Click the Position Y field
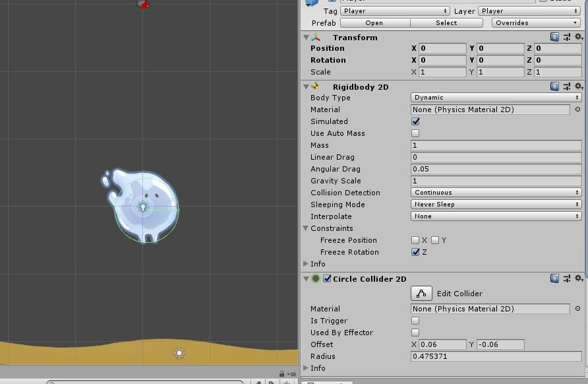 click(500, 48)
